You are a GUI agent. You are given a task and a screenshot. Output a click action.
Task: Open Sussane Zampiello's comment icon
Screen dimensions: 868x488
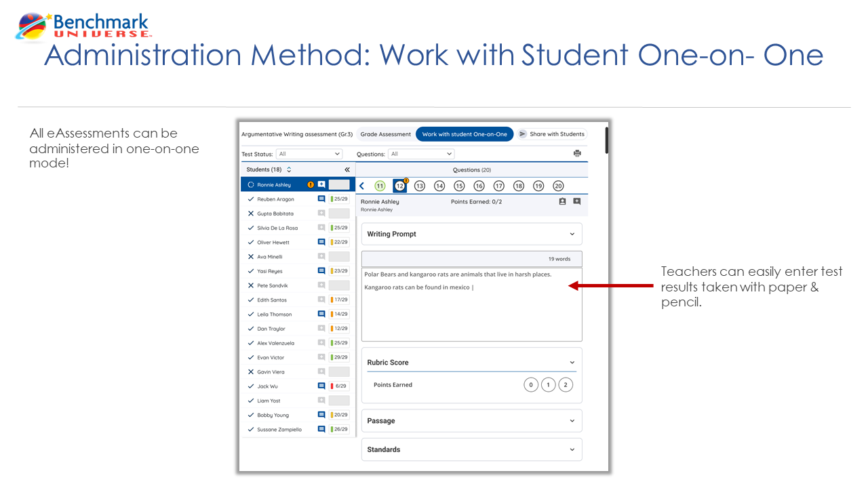pos(321,429)
